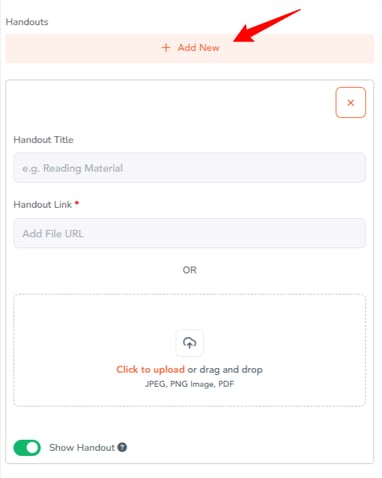Remove handout using the X icon
The width and height of the screenshot is (382, 478).
pyautogui.click(x=350, y=103)
